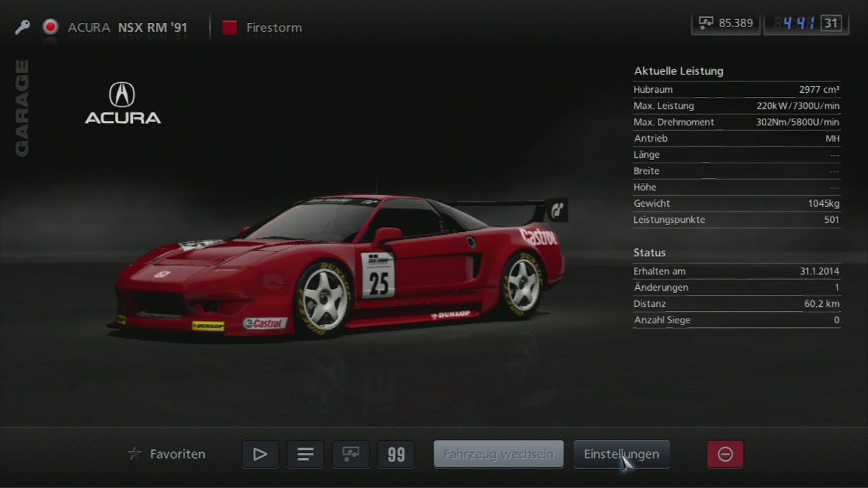The height and width of the screenshot is (488, 868).
Task: Click the ACURA NSX RM '91 title
Action: click(x=127, y=28)
